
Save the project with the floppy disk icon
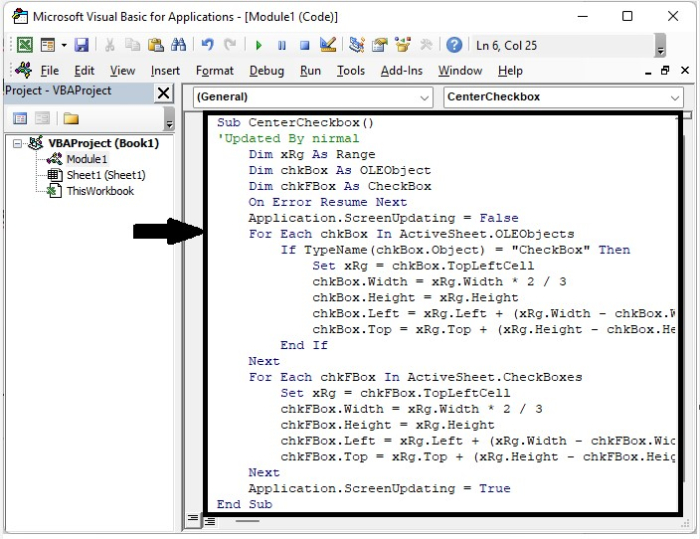(82, 45)
